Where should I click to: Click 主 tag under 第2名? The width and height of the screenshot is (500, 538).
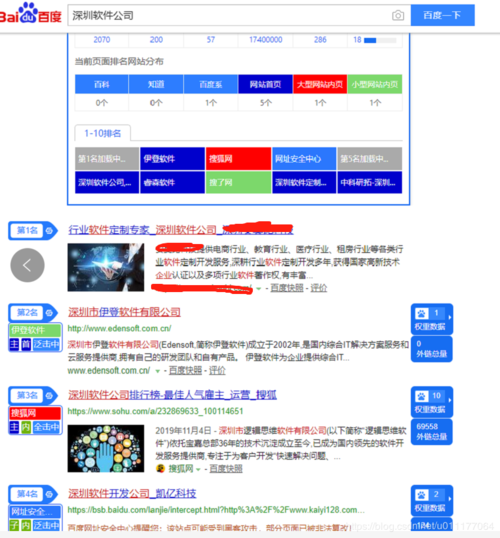14,344
